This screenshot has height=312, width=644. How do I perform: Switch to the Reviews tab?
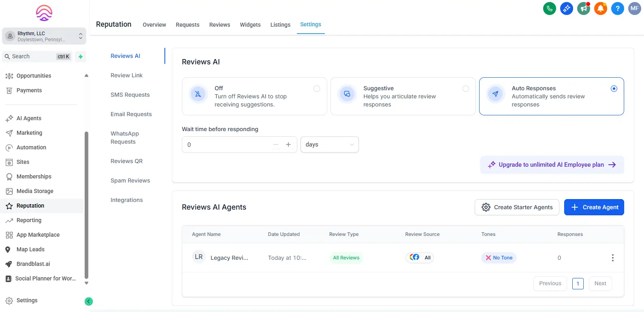pos(220,25)
